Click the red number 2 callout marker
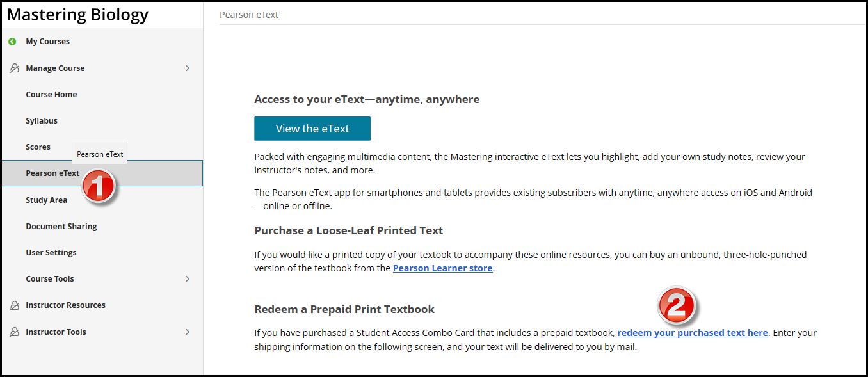This screenshot has width=868, height=377. click(x=676, y=305)
